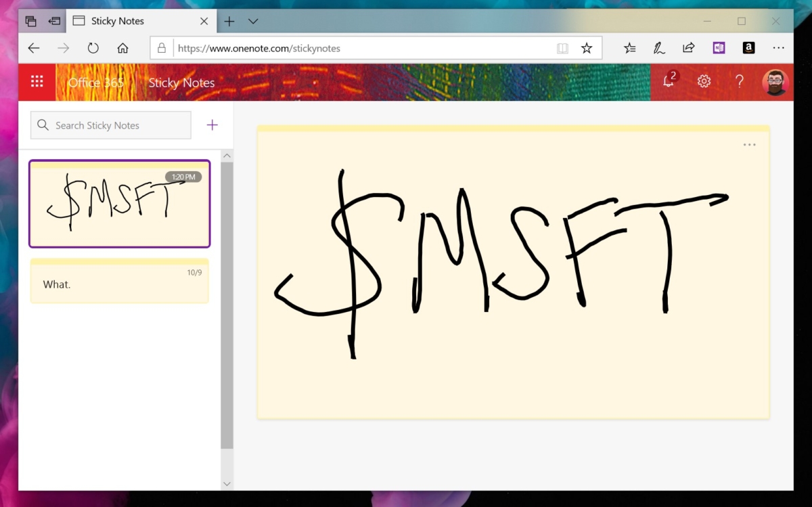812x507 pixels.
Task: Click the Search Sticky Notes field
Action: tap(110, 125)
